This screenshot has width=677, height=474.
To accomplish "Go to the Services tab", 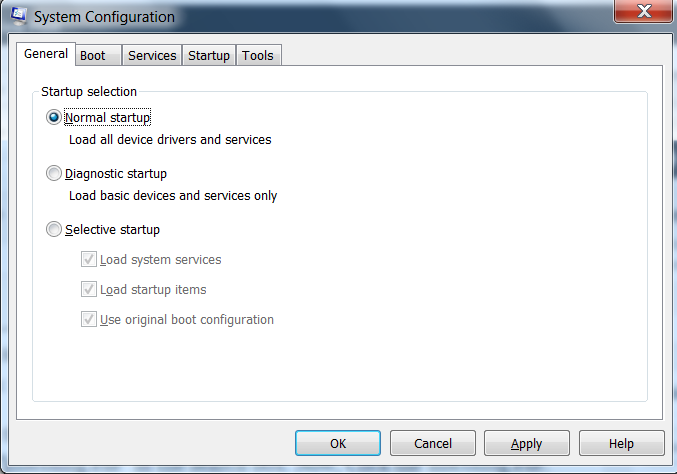I will point(152,56).
